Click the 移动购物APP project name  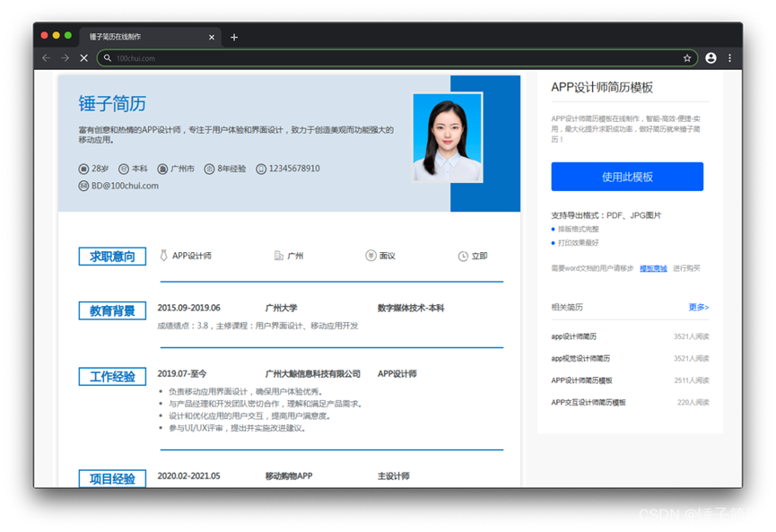289,476
